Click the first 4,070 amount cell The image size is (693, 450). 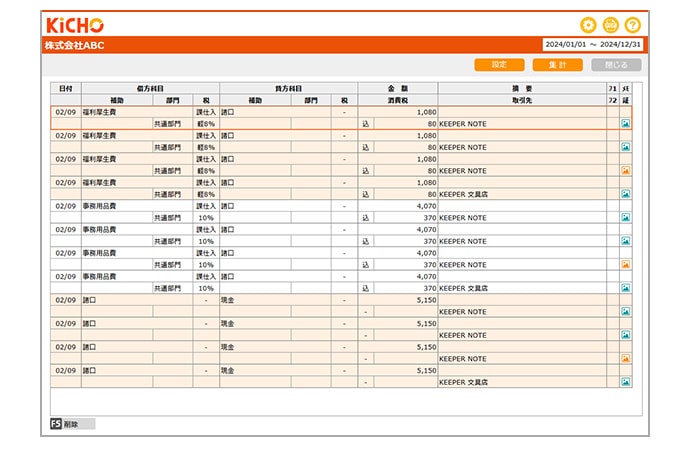(397, 206)
